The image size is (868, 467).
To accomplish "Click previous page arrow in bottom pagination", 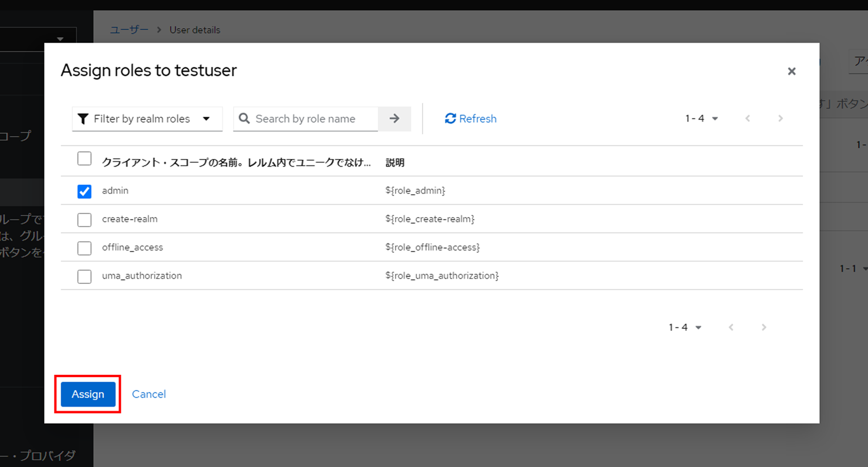I will tap(731, 327).
